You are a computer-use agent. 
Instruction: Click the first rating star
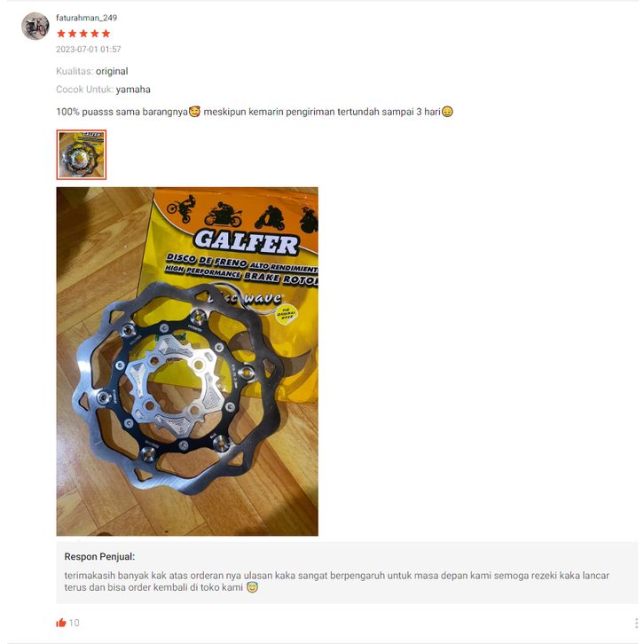61,34
